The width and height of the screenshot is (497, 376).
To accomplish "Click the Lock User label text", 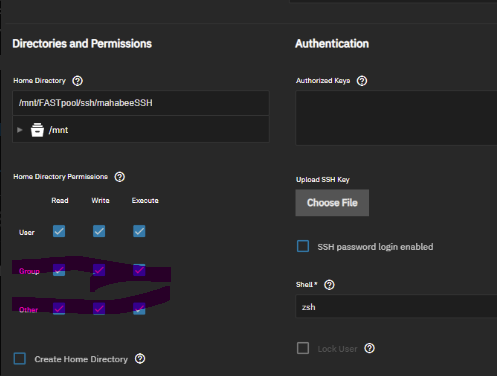I will click(x=337, y=349).
